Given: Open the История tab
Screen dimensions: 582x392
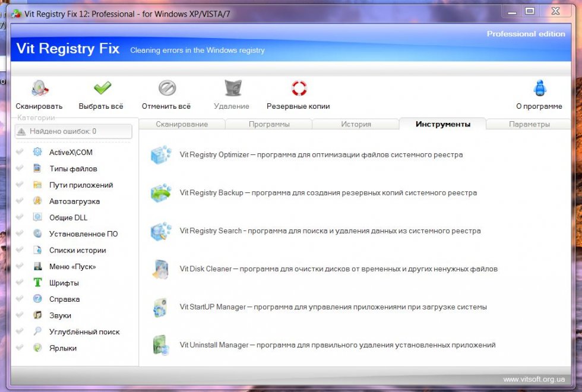Looking at the screenshot, I should click(356, 124).
